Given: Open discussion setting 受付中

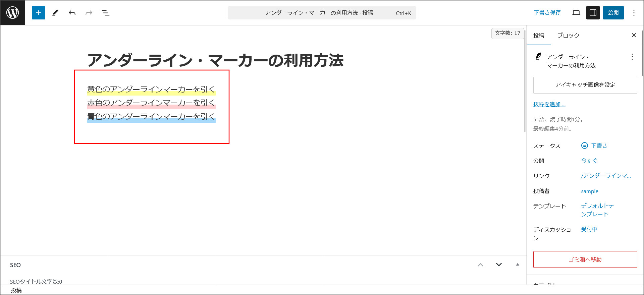Looking at the screenshot, I should tap(589, 229).
